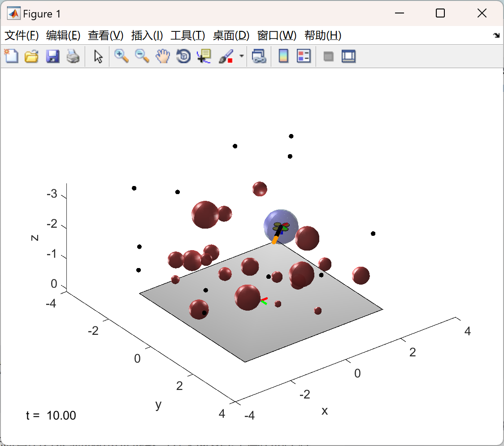This screenshot has width=504, height=446.
Task: Save the figure using the floppy disk icon
Action: [x=52, y=56]
